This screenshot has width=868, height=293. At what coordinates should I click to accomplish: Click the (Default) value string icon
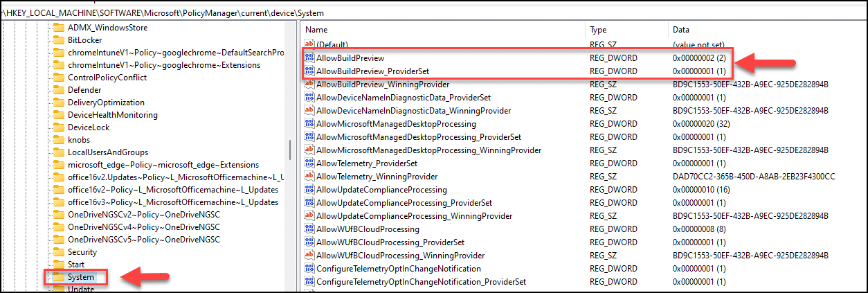pyautogui.click(x=309, y=44)
